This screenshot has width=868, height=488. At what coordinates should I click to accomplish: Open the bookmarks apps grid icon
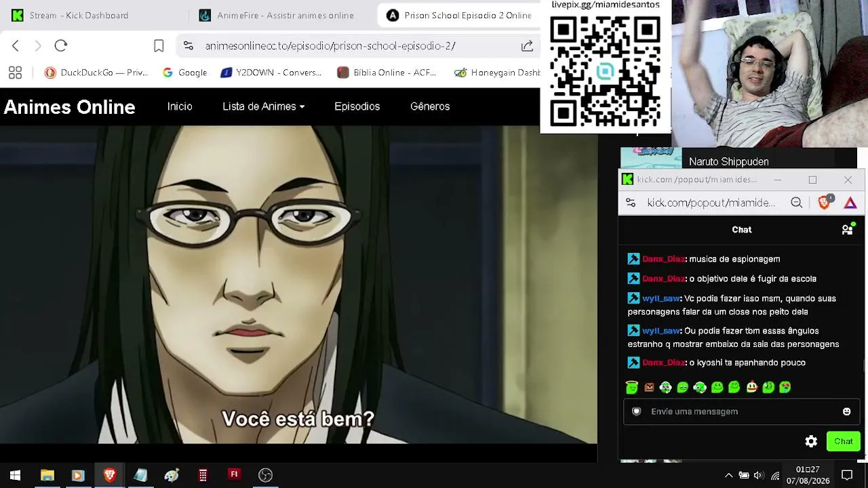coord(15,73)
